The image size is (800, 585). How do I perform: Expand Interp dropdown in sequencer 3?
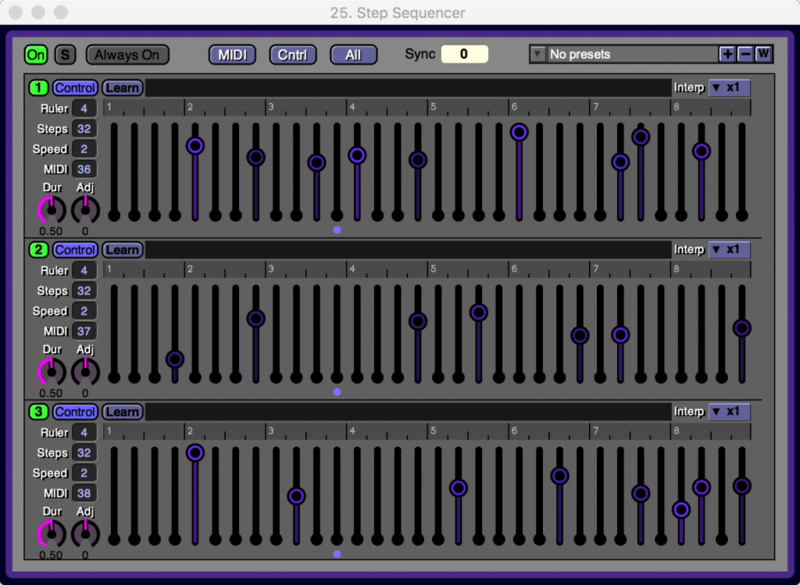[729, 412]
